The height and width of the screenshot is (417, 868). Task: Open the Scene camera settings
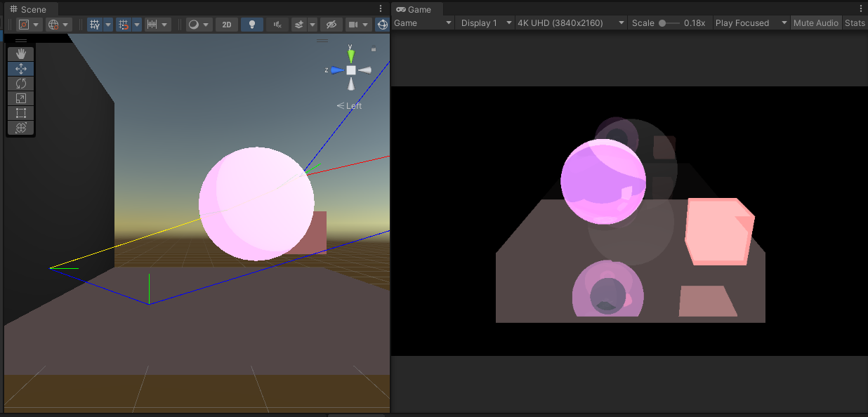coord(357,25)
